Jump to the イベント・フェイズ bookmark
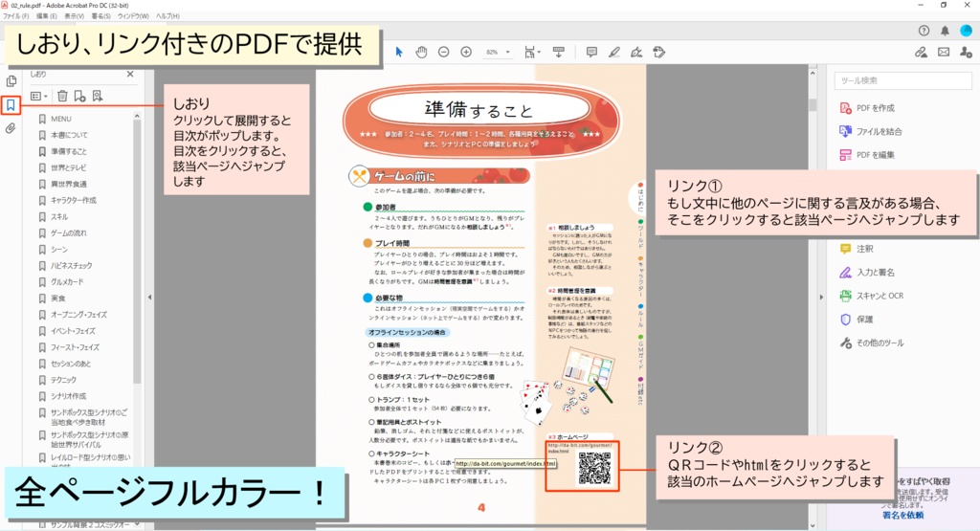 [73, 330]
